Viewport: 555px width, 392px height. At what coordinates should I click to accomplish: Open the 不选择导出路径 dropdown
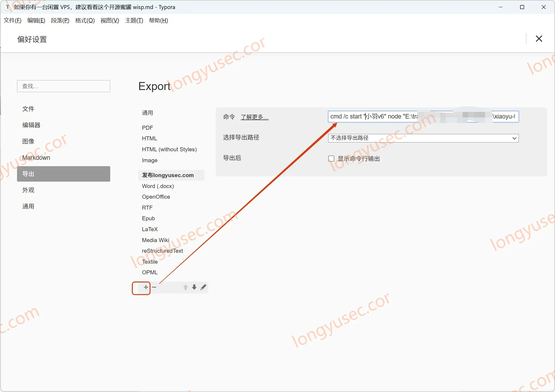pyautogui.click(x=423, y=138)
